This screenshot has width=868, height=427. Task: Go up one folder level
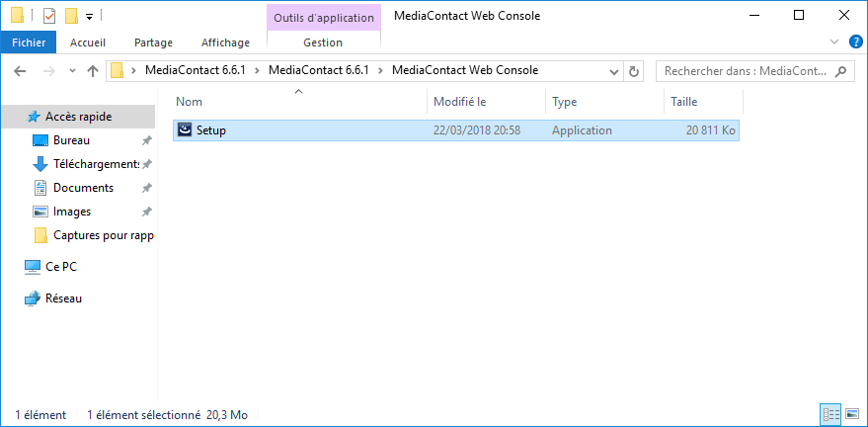coord(93,71)
